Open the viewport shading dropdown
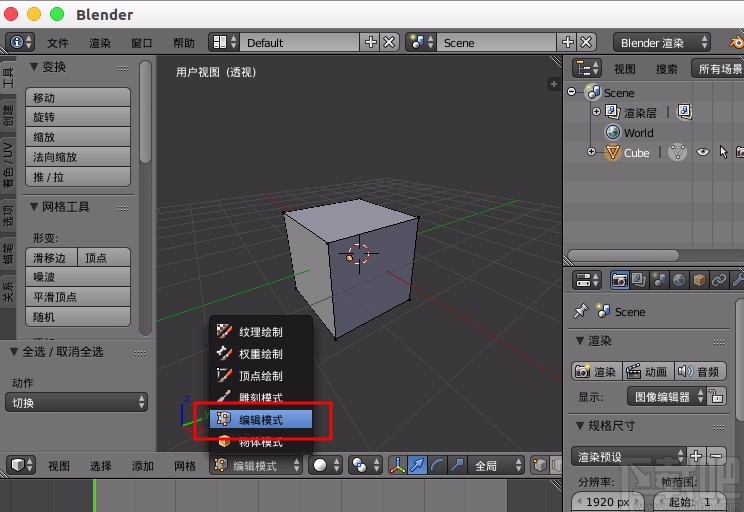744x512 pixels. (326, 465)
